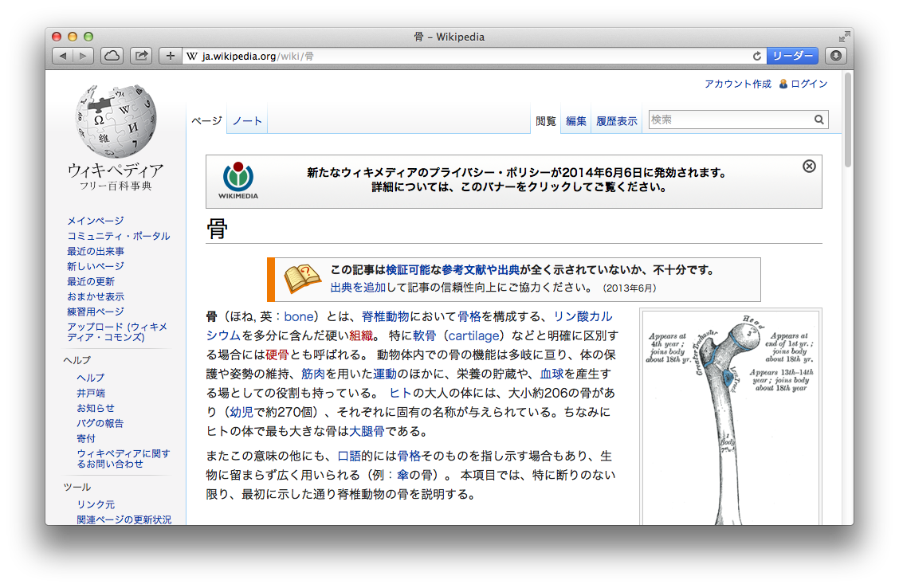Click 参考文献や出典 link in notice
This screenshot has width=899, height=588.
coord(481,269)
